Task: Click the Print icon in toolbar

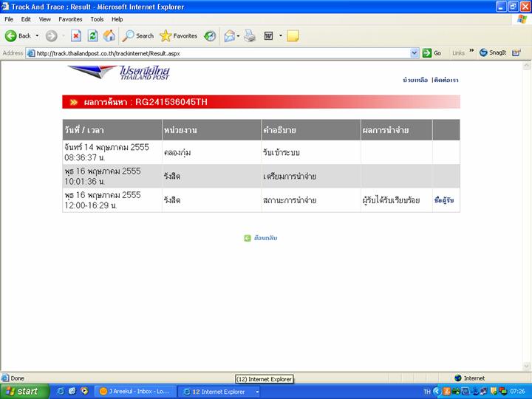Action: pyautogui.click(x=250, y=35)
